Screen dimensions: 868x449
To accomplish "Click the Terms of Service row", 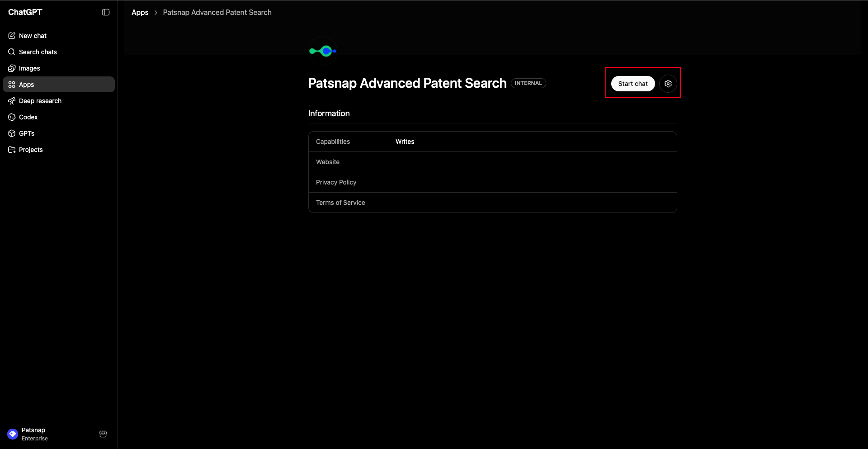I will (493, 203).
